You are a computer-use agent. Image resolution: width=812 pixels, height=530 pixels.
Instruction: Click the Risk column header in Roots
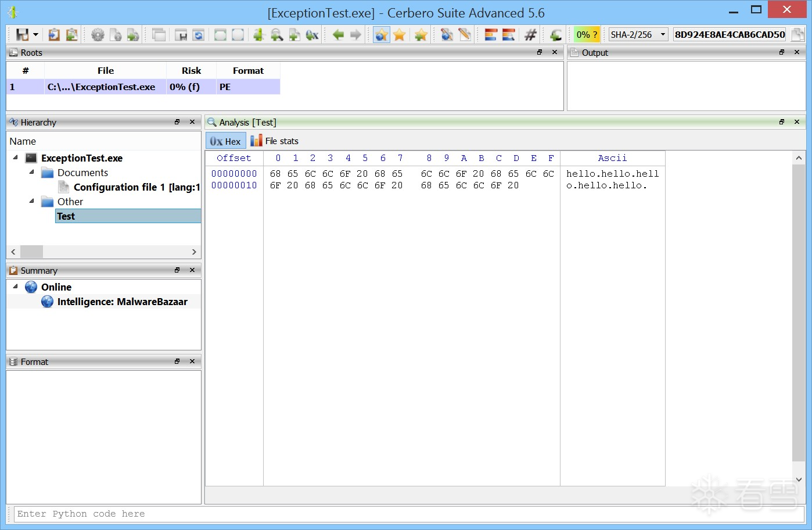point(191,70)
